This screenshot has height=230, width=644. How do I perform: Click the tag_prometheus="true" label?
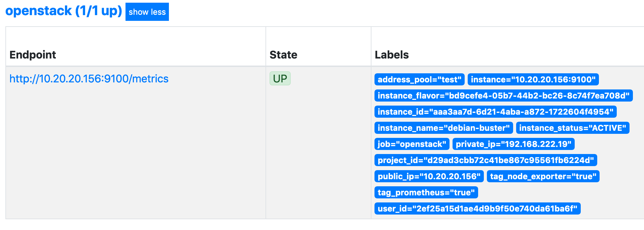point(426,192)
